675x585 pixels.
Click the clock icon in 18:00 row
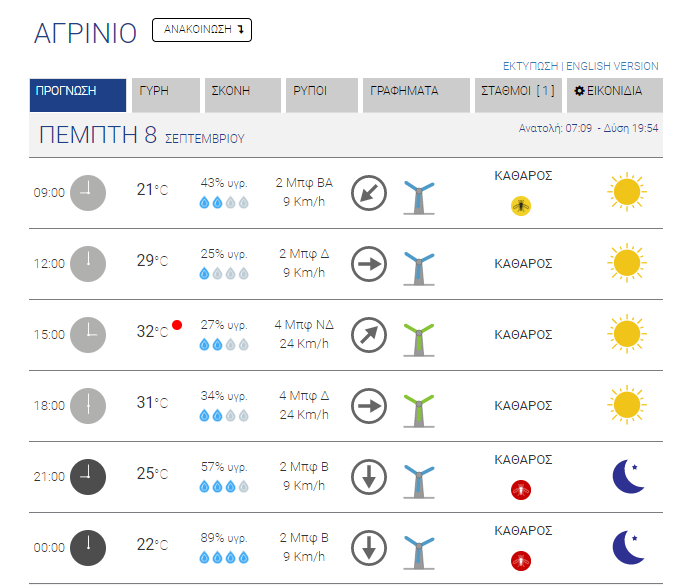[88, 406]
